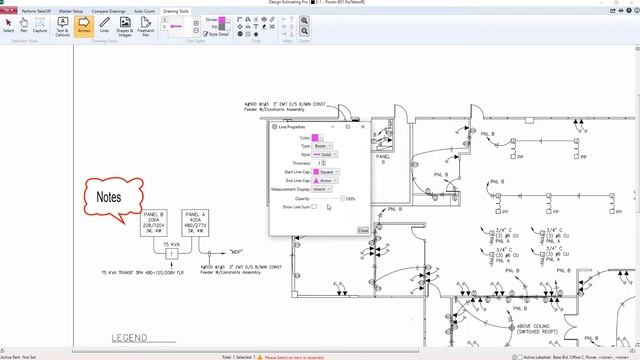Open Color dropdown arrow in Line Properties
This screenshot has width=640, height=360.
coord(321,138)
